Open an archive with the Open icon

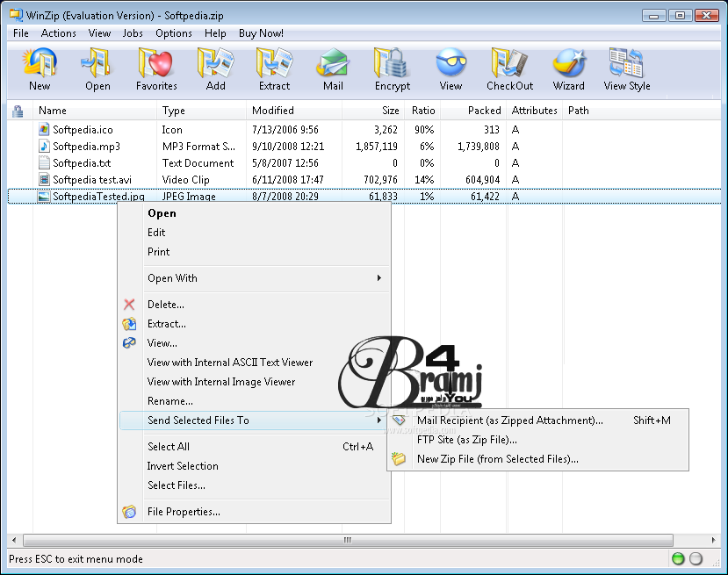point(97,69)
